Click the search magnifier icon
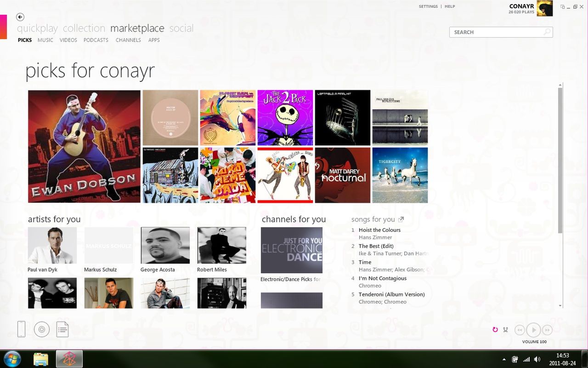588x368 pixels. pos(547,32)
